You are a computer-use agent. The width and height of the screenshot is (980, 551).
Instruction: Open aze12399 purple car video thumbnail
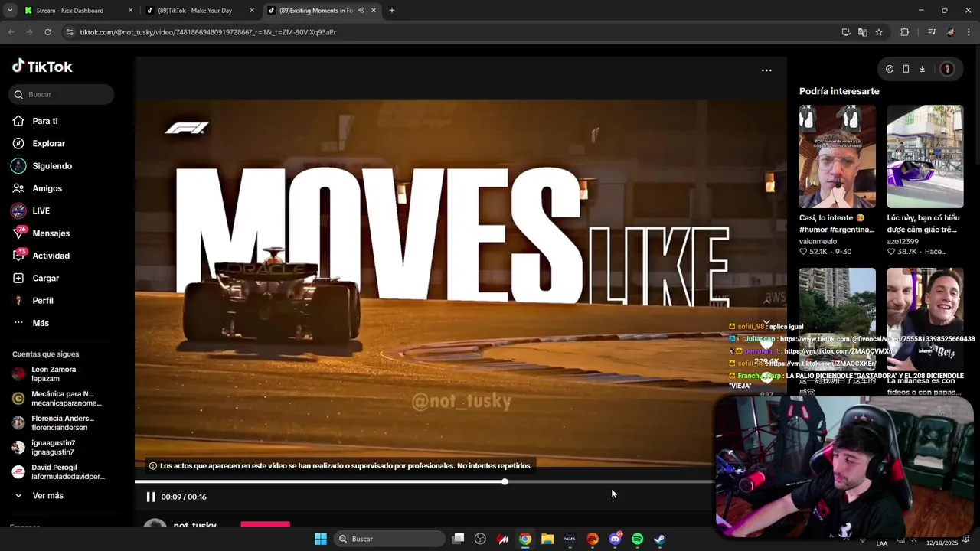click(925, 157)
